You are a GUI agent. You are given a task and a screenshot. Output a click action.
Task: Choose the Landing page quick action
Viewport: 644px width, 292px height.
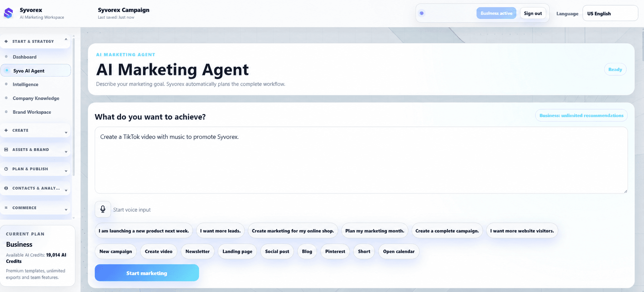tap(237, 252)
